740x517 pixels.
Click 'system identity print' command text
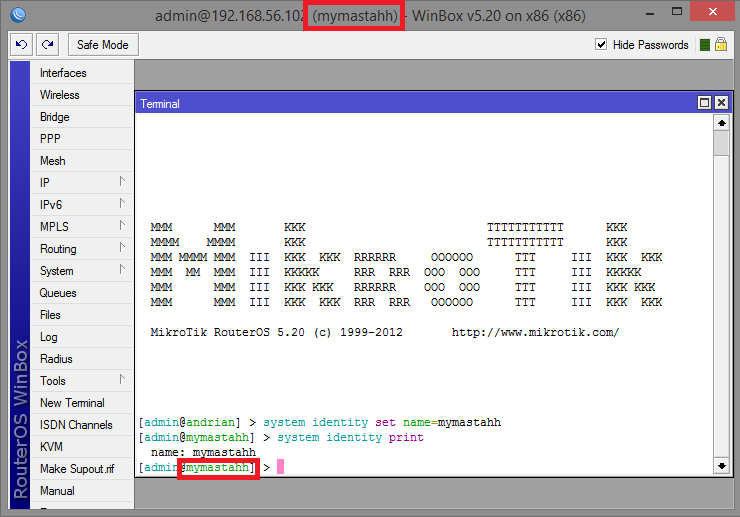[x=350, y=438]
